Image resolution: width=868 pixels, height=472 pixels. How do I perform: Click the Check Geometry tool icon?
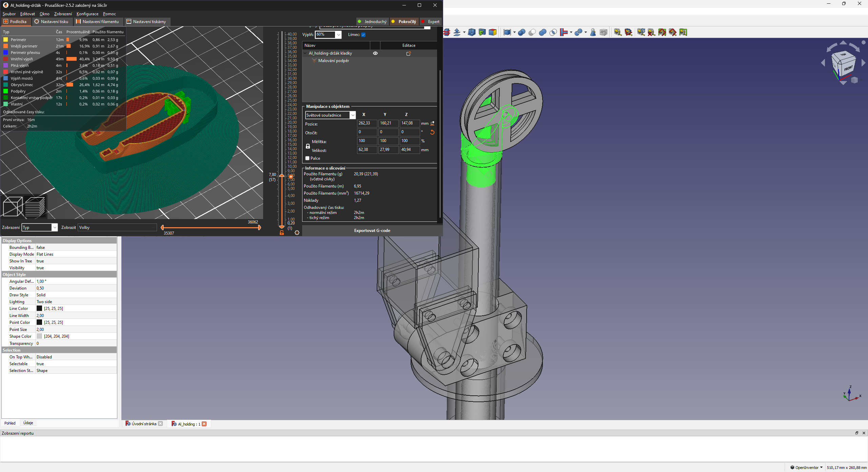pyautogui.click(x=593, y=33)
